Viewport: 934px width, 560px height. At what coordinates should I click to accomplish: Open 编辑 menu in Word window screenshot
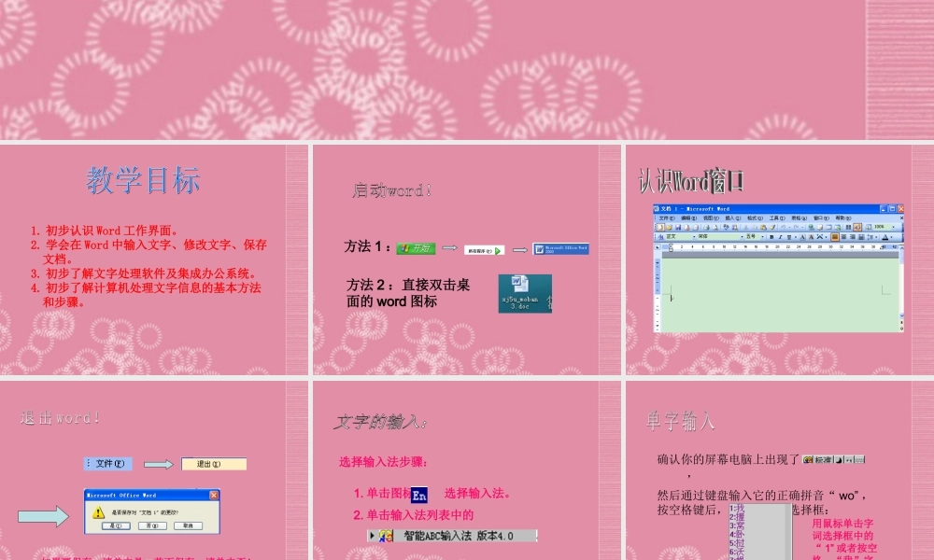click(x=689, y=218)
